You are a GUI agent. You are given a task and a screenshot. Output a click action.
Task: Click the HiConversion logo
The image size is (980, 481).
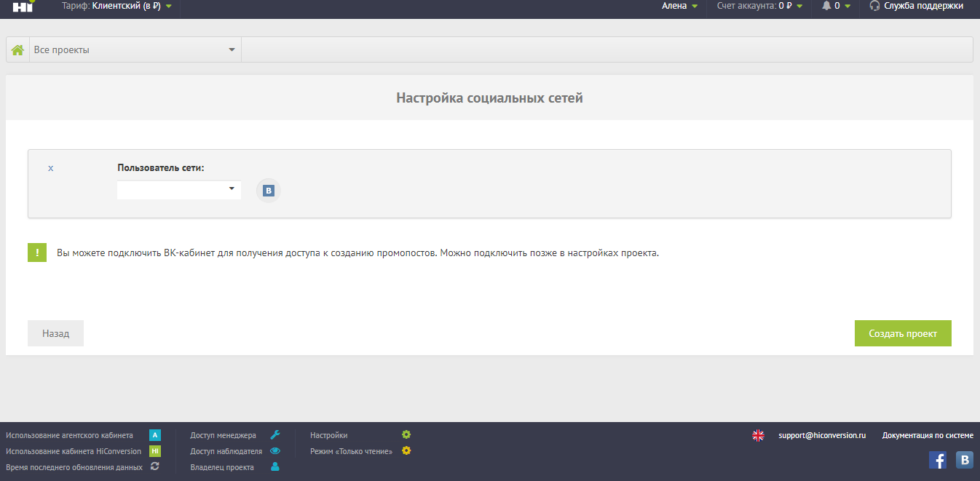(23, 6)
